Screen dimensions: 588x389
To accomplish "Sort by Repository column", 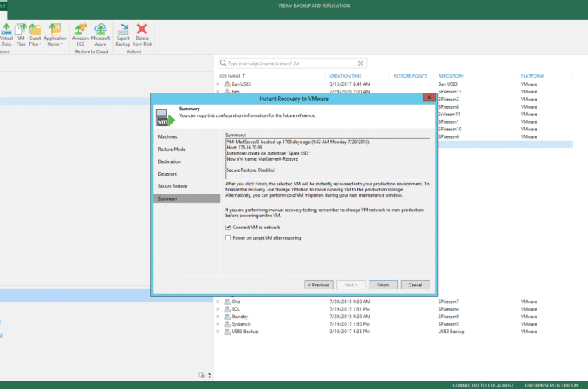I will point(451,76).
